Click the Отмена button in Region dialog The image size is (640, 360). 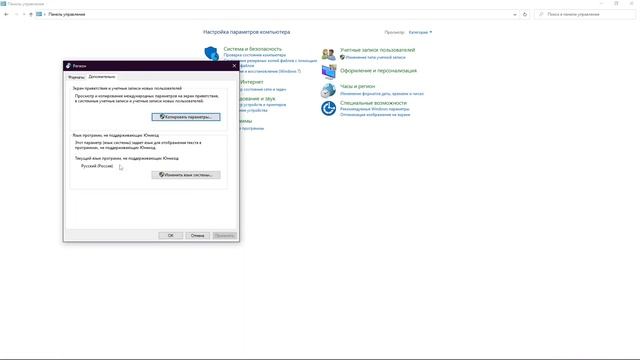point(198,236)
